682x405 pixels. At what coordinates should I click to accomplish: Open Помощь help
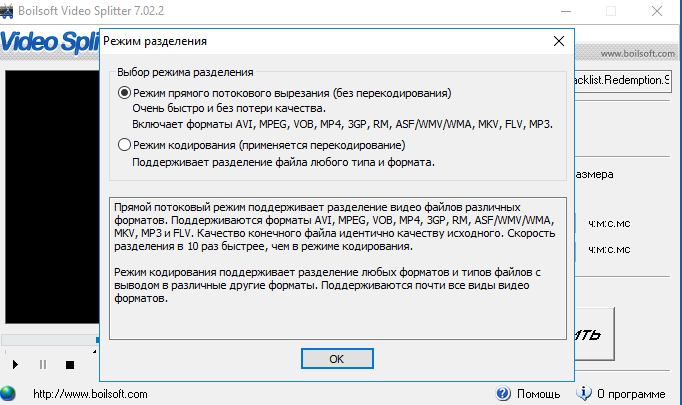point(538,394)
